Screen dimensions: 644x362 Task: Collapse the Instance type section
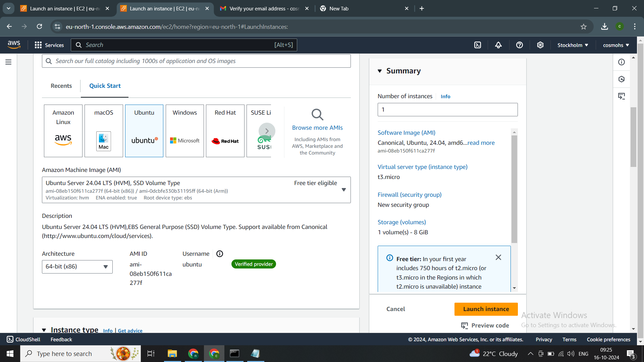click(44, 330)
